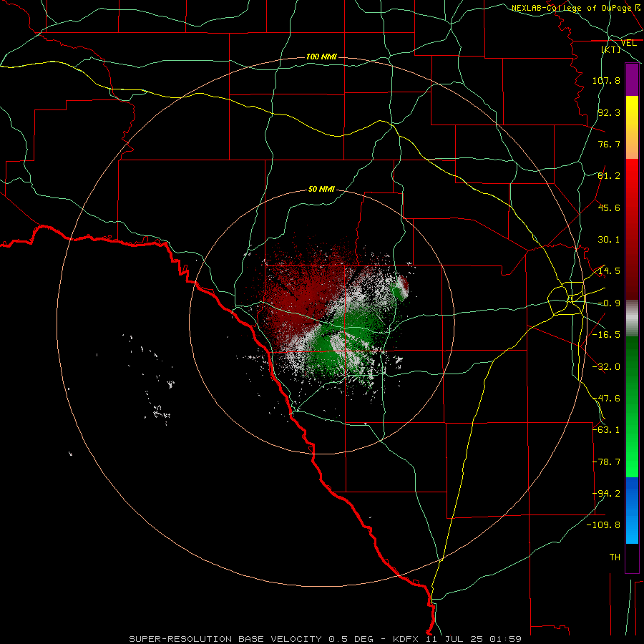Screen dimensions: 644x644
Task: Click the 107.8 velocity scale value
Action: coord(606,80)
